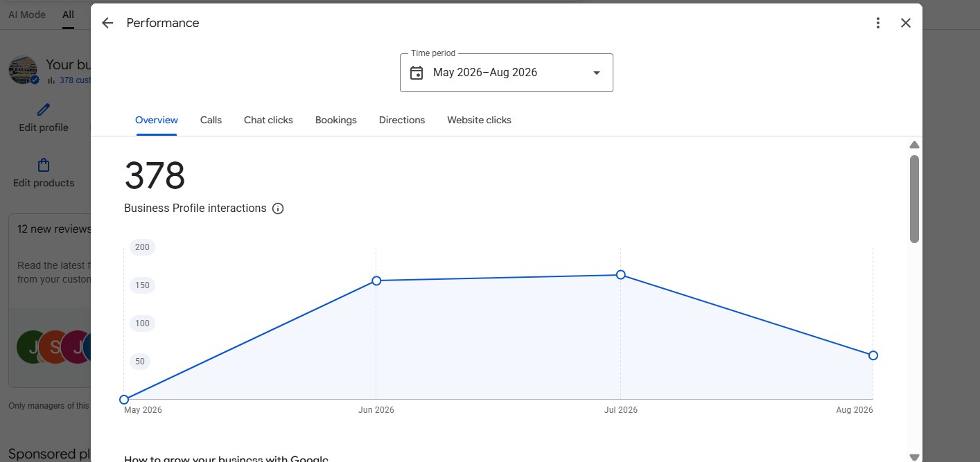Click info icon beside Business Profile interactions

click(278, 208)
